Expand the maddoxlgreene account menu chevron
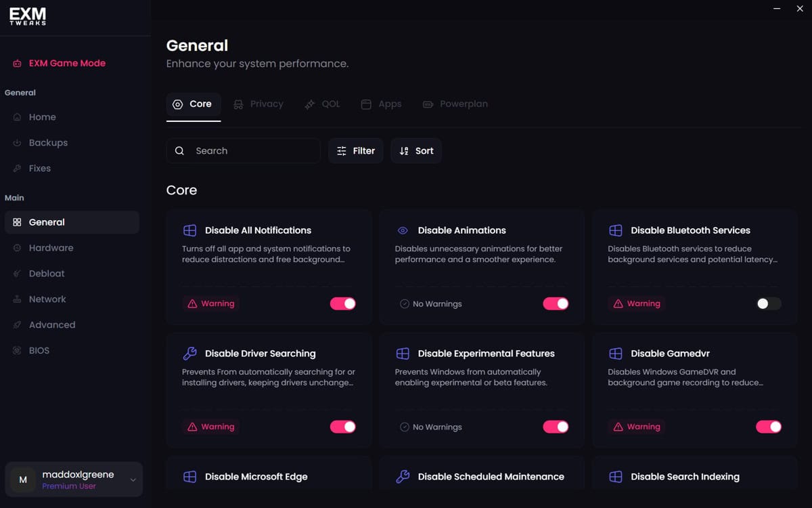812x508 pixels. (x=133, y=480)
